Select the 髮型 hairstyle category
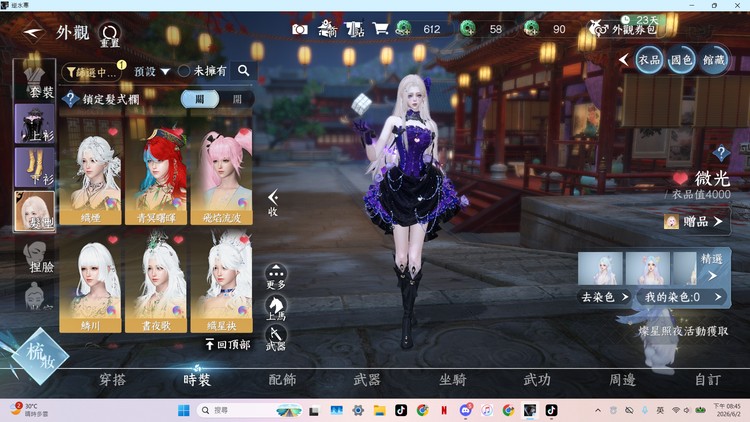The image size is (750, 422). [x=34, y=211]
